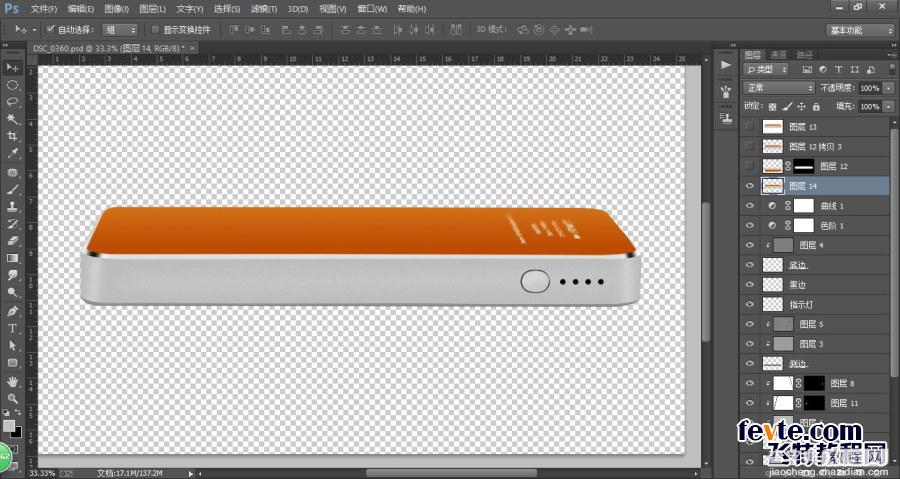
Task: Select the Elliptical Marquee tool
Action: 13,85
